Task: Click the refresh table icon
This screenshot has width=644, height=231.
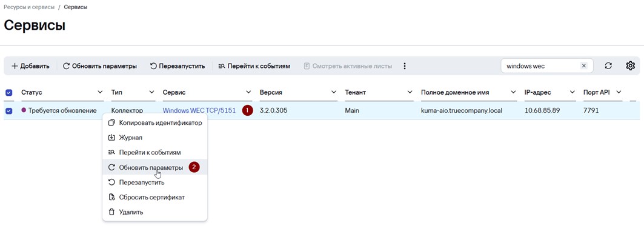Action: (609, 65)
